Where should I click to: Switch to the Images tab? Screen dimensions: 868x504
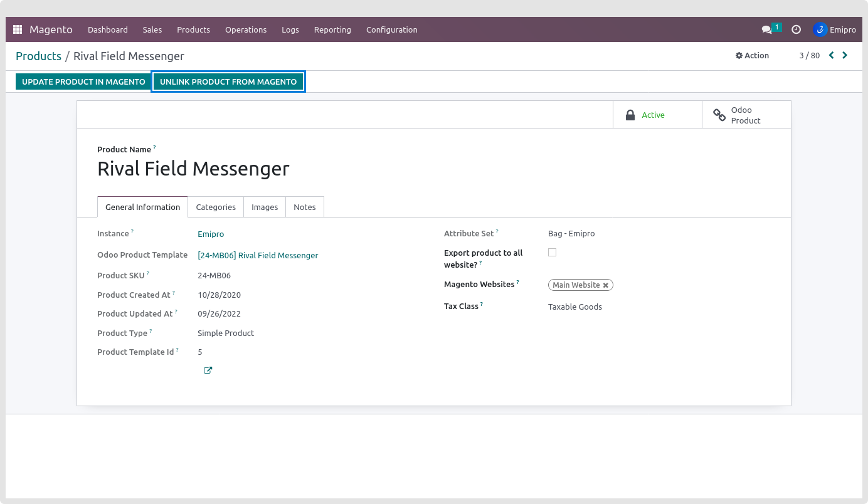pos(265,207)
